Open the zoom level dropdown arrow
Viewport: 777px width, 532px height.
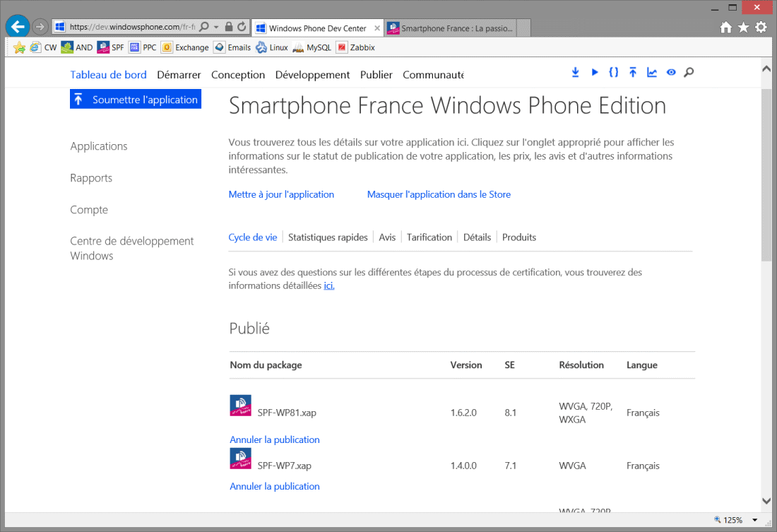click(x=754, y=520)
